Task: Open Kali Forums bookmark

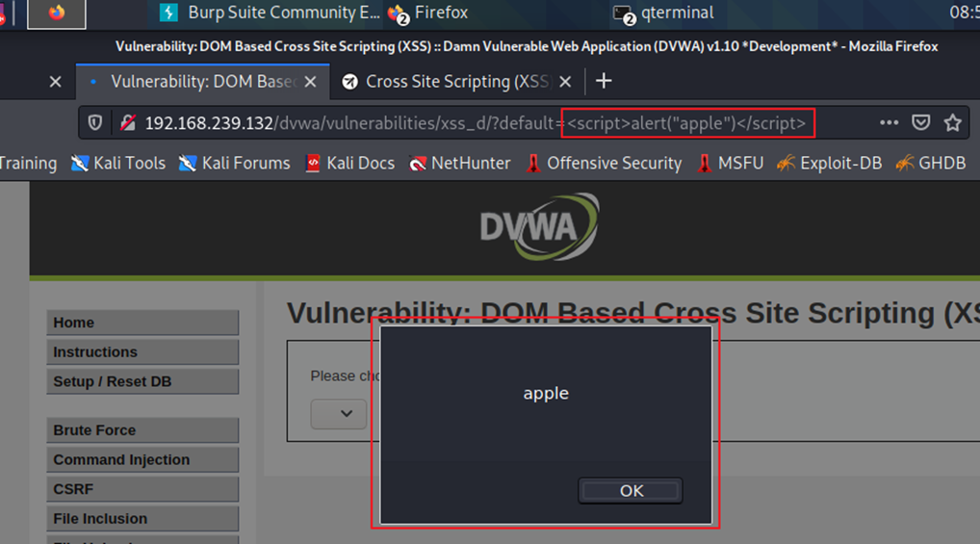Action: coord(234,164)
